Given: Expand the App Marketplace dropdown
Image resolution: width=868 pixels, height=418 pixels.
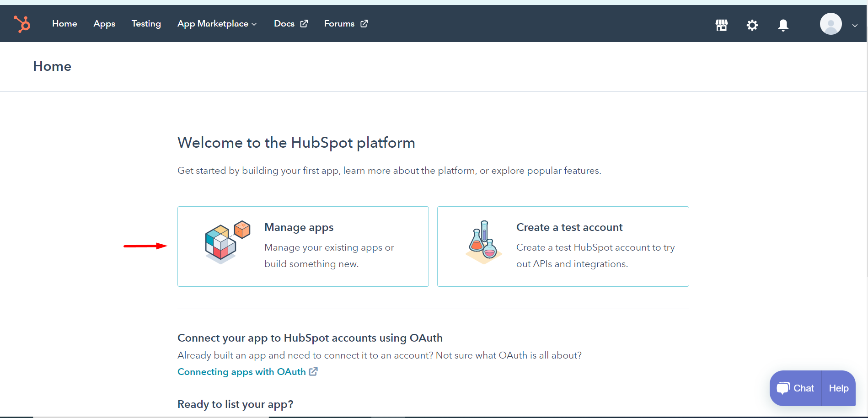Looking at the screenshot, I should click(x=217, y=24).
